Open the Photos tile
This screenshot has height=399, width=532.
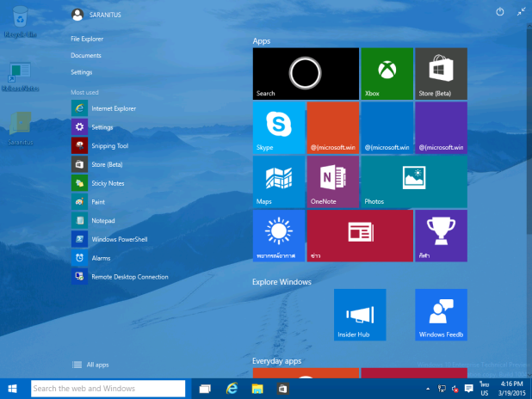414,181
